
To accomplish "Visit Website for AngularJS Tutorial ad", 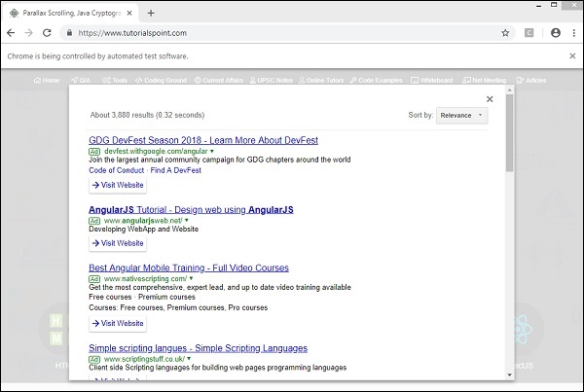I will pos(118,243).
